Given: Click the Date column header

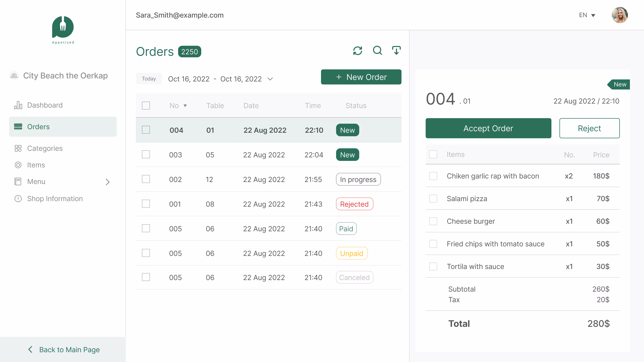Looking at the screenshot, I should (x=251, y=106).
